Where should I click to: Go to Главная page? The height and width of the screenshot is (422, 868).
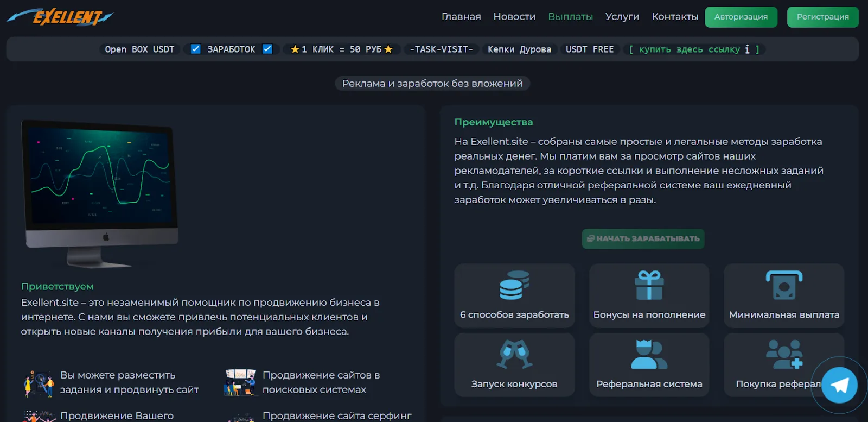461,17
